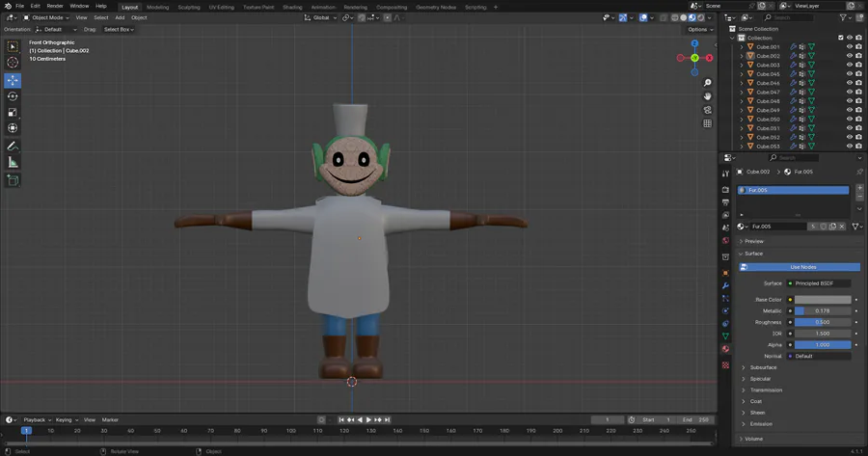Switch to the Modeling workspace tab

click(x=158, y=7)
